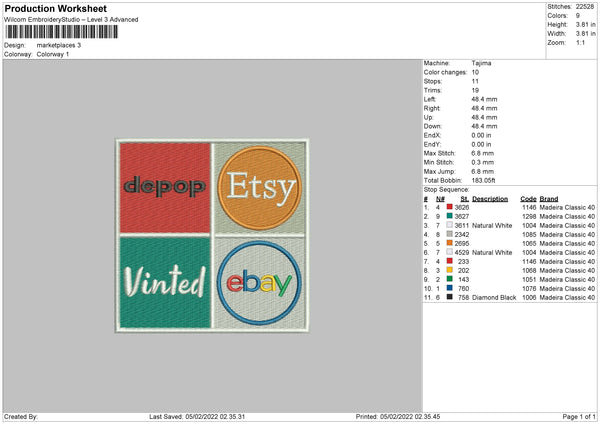Click the red swatch in stop row 1
Viewport: 600px width, 424px height.
coord(450,207)
